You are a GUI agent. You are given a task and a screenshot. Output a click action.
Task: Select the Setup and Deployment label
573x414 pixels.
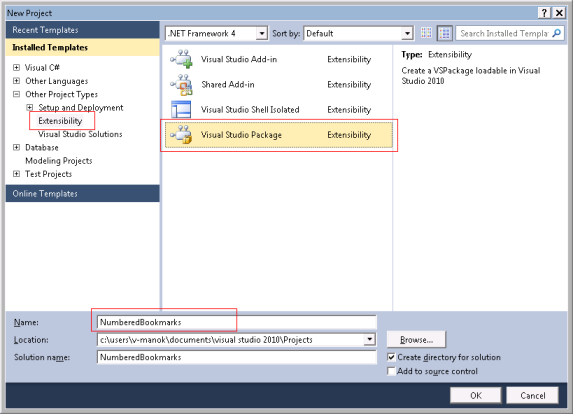point(81,107)
